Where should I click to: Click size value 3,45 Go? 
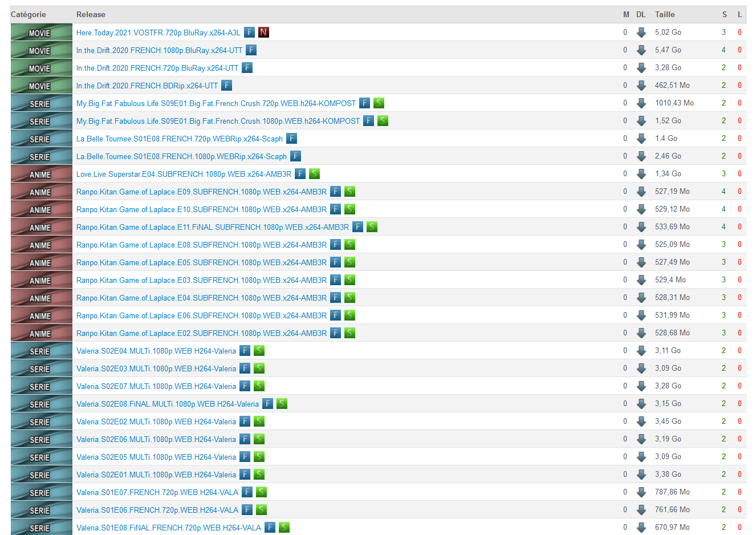(x=668, y=421)
